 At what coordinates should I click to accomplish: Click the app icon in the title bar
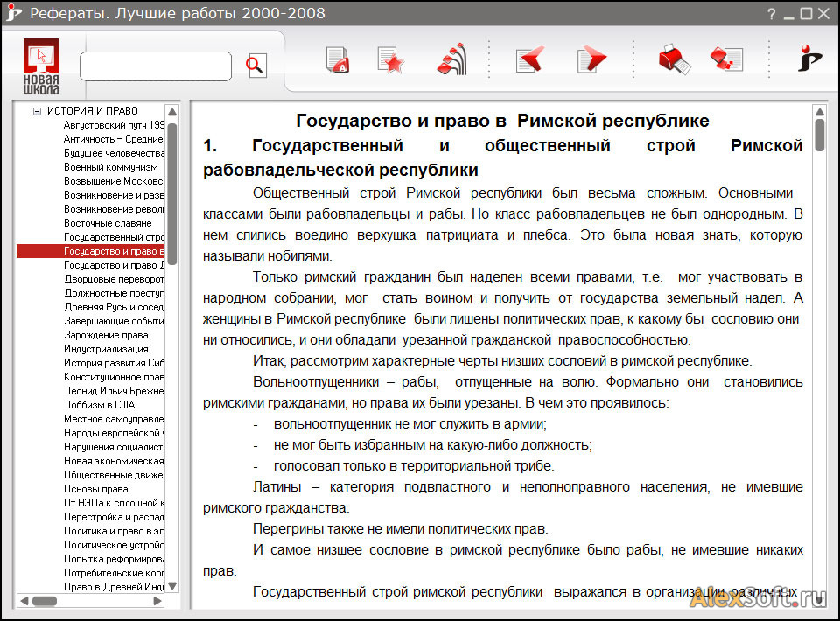(x=13, y=13)
